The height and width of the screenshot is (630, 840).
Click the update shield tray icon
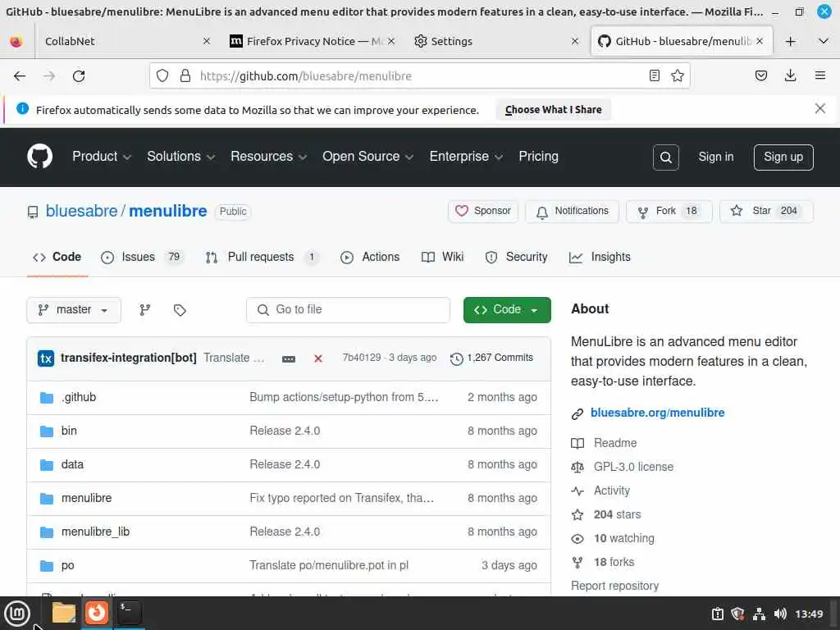tap(737, 614)
